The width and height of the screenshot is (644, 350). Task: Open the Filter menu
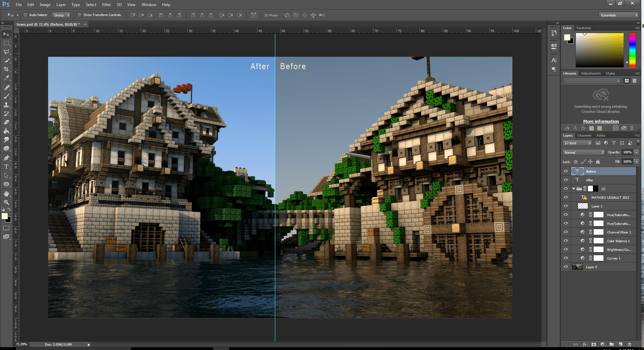point(107,5)
